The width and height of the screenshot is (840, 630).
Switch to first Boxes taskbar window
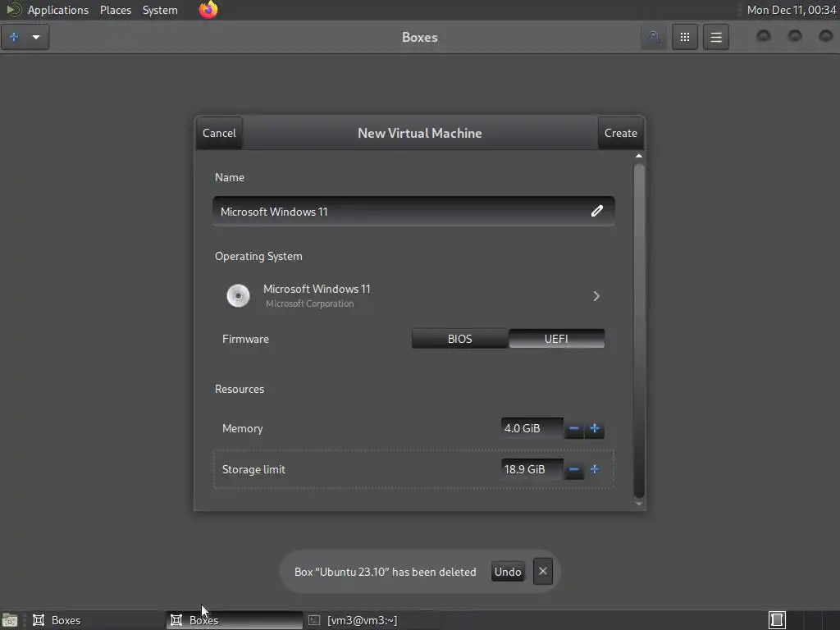click(x=96, y=620)
